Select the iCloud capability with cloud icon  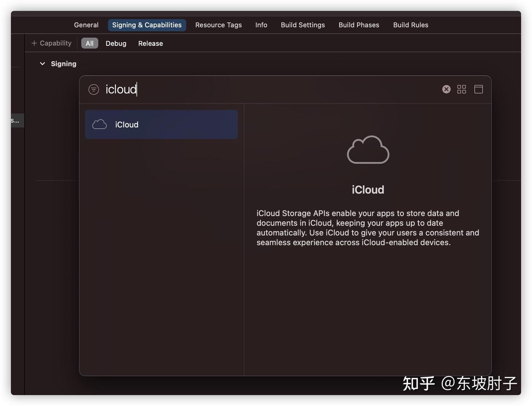(161, 124)
